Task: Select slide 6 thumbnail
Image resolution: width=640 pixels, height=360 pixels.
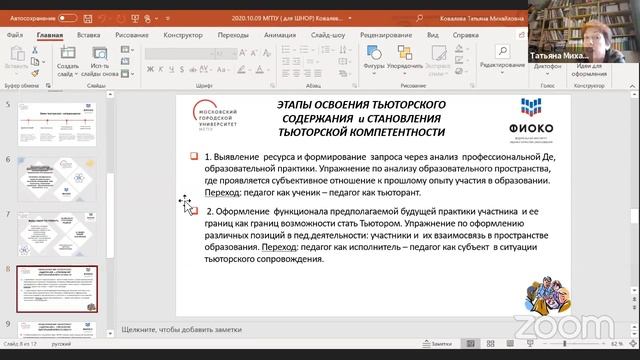Action: [57, 179]
